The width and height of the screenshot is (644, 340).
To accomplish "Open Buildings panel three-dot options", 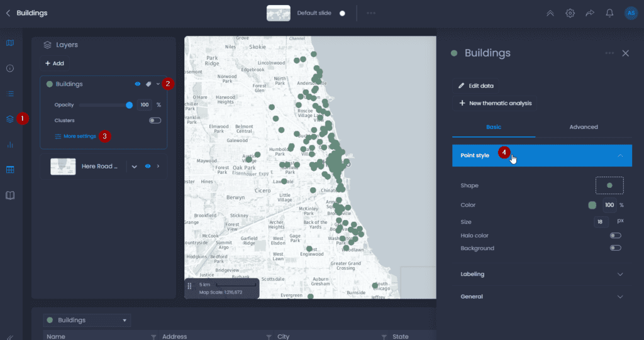I will coord(609,53).
